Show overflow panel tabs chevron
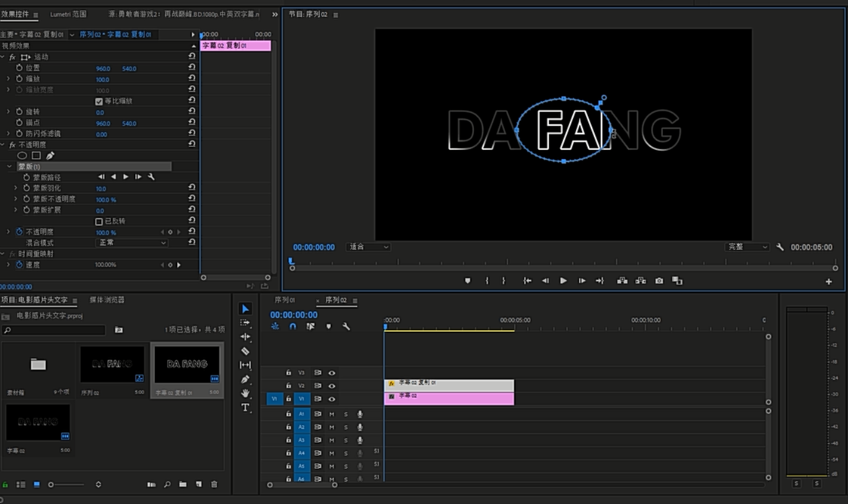The height and width of the screenshot is (504, 848). (275, 14)
